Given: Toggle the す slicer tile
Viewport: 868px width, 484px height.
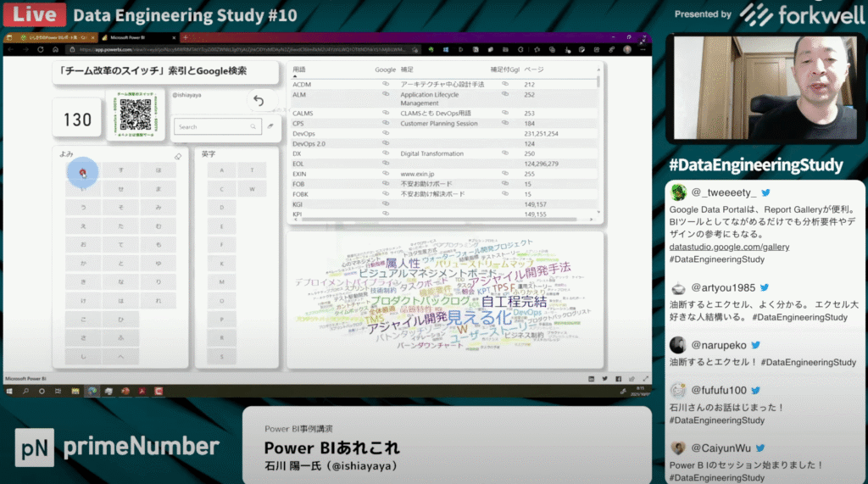Looking at the screenshot, I should pos(121,170).
